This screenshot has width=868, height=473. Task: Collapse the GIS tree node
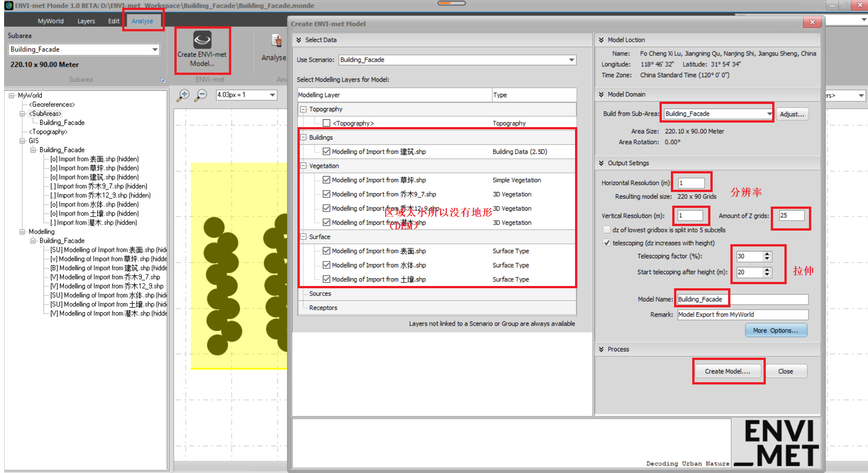tap(22, 141)
